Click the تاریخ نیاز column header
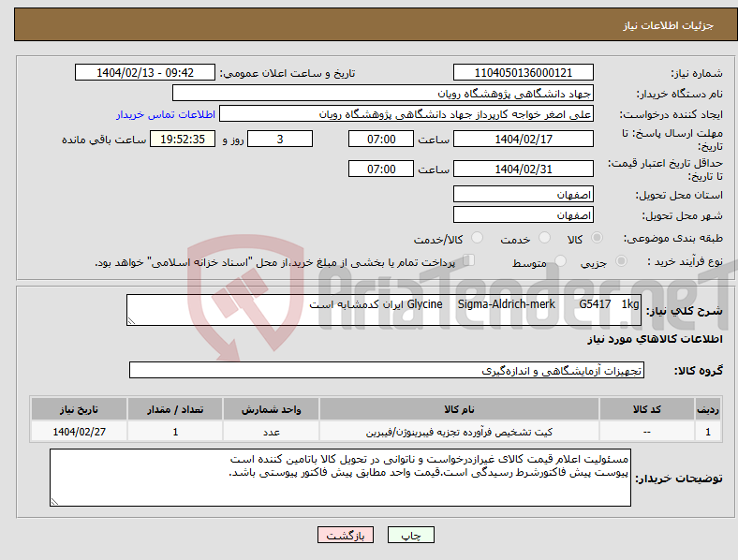Image resolution: width=738 pixels, height=560 pixels. click(79, 409)
